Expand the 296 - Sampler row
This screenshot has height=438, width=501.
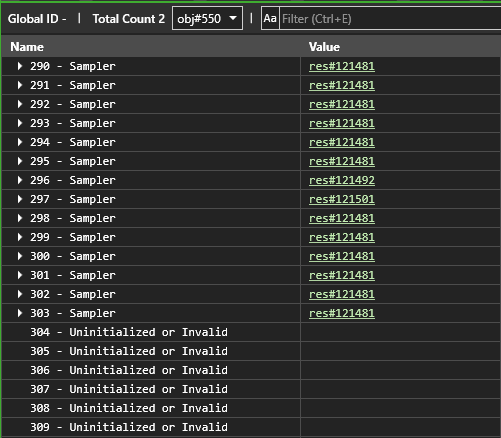(20, 180)
